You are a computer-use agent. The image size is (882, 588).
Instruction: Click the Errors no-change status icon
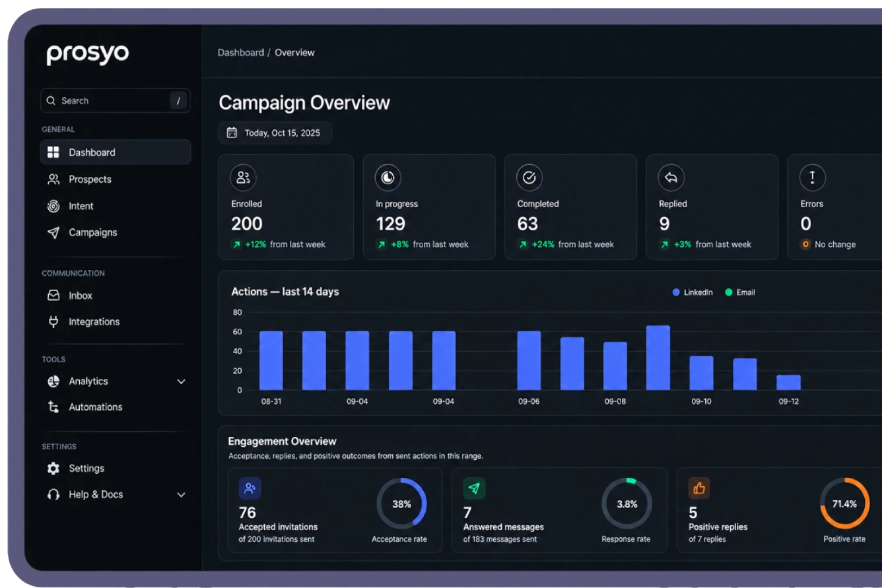805,244
